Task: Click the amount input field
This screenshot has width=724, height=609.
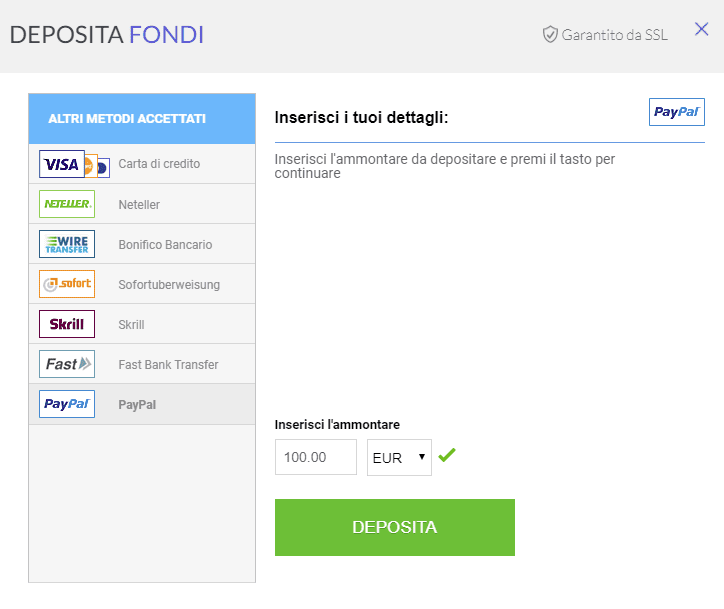Action: point(316,457)
